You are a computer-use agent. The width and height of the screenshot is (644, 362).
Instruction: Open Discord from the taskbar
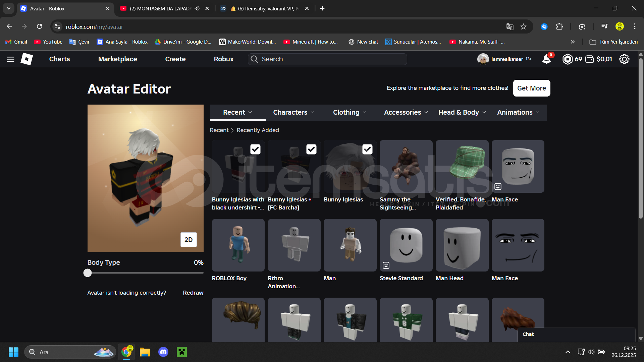point(163,352)
